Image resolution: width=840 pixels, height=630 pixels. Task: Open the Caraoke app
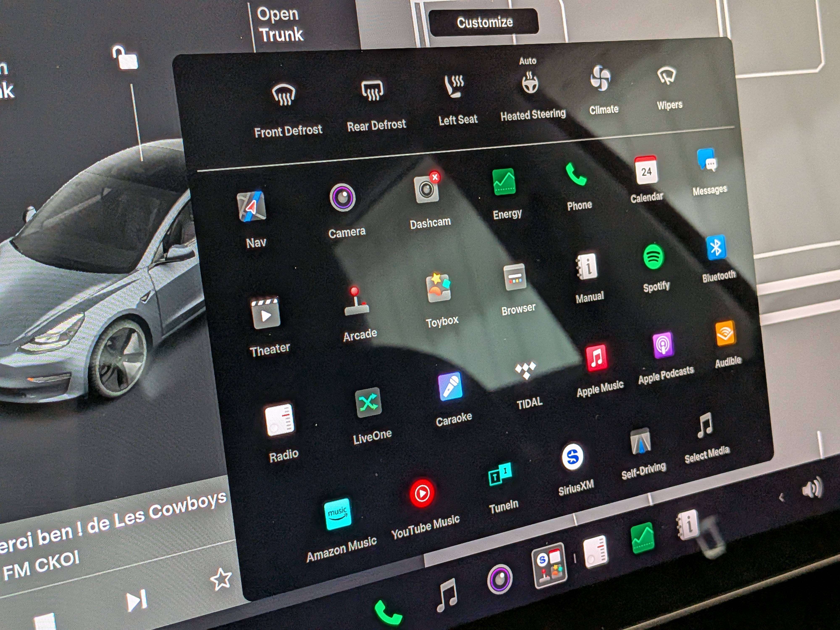(x=450, y=387)
